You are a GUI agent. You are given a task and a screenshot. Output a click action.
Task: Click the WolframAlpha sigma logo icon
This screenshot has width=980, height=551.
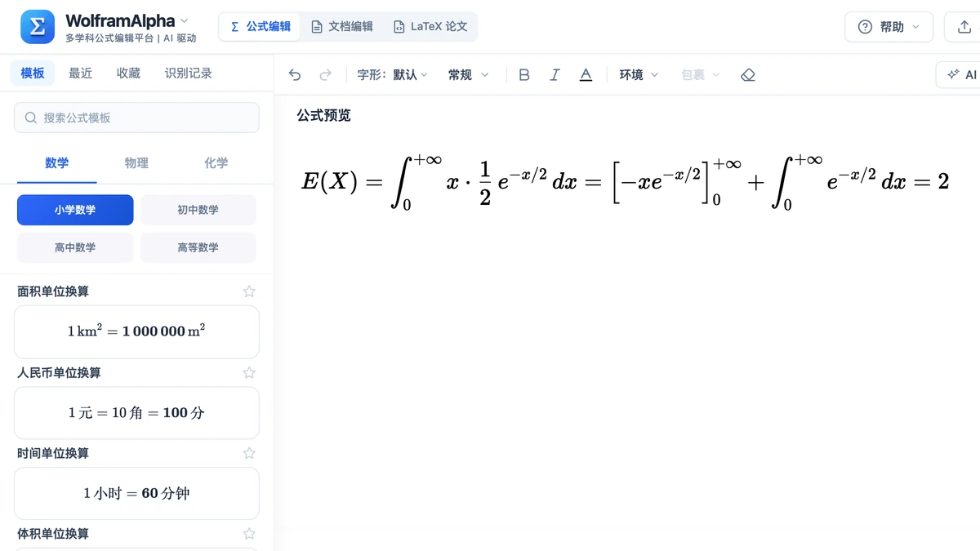click(38, 27)
